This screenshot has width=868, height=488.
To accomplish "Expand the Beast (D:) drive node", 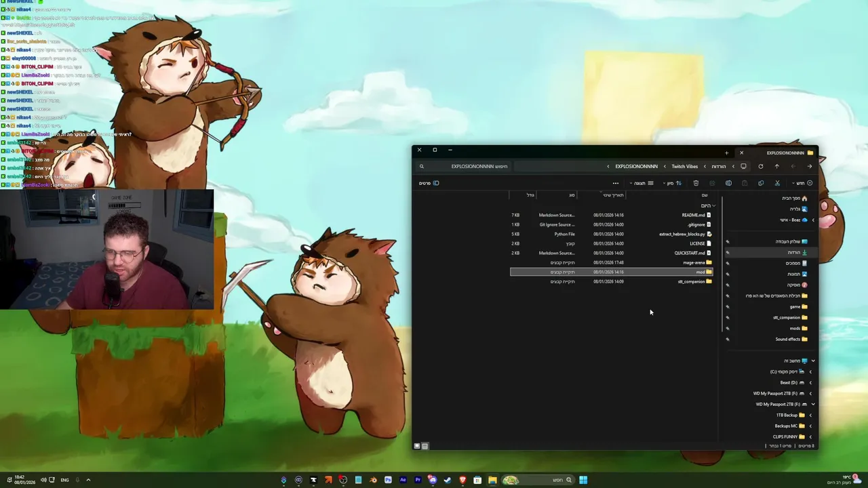I will click(810, 382).
